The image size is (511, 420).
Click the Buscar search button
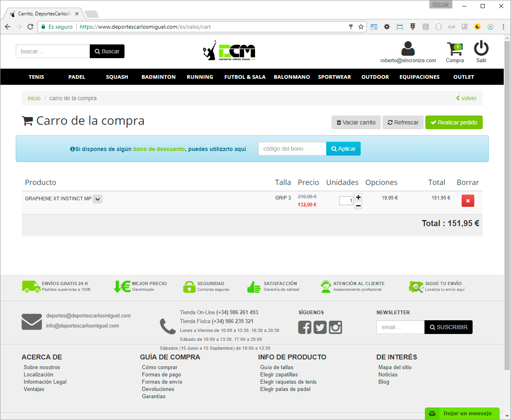pyautogui.click(x=107, y=51)
